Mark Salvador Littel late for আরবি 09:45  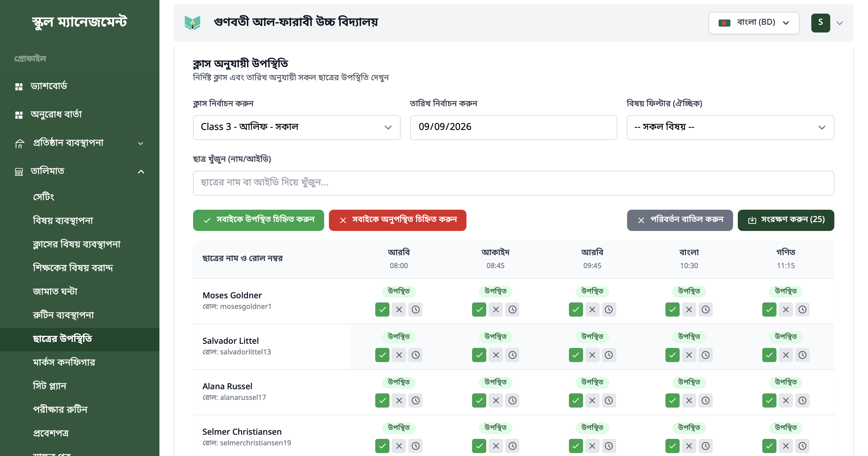[x=608, y=355]
